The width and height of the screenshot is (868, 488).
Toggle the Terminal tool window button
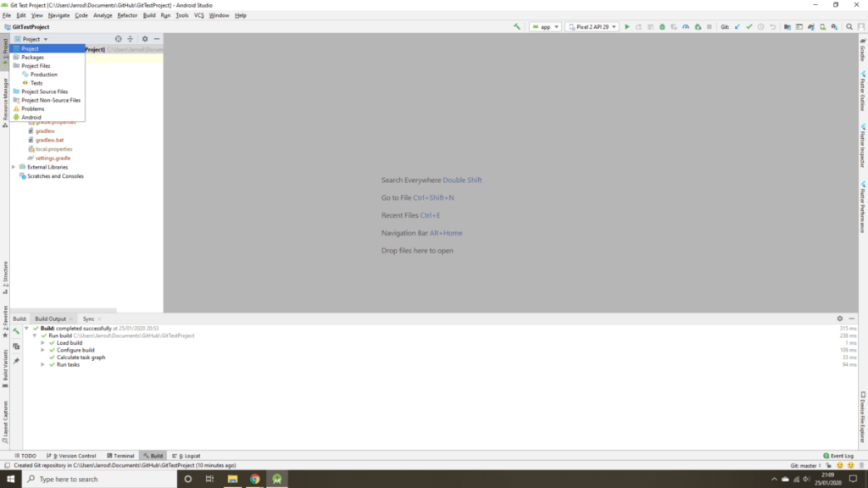(x=120, y=456)
